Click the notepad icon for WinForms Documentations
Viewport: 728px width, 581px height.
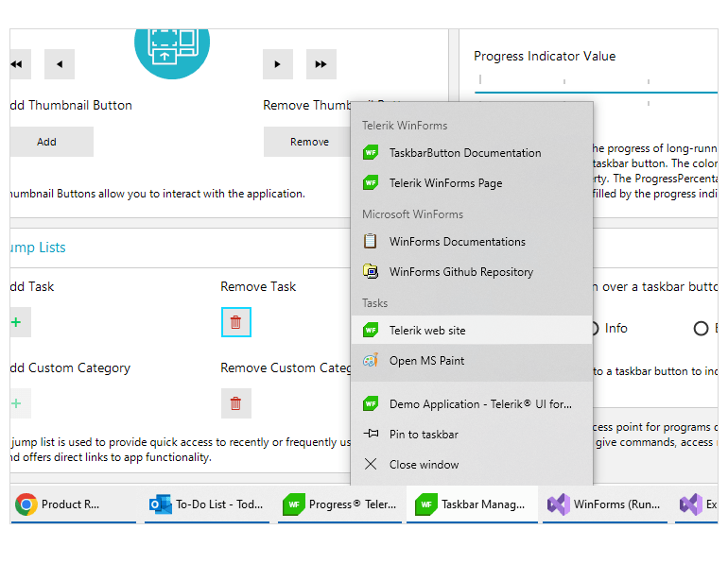370,241
